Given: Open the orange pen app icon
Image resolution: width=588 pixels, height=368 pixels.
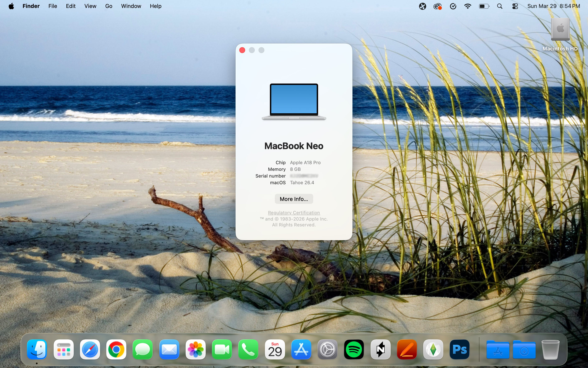Looking at the screenshot, I should (x=407, y=349).
